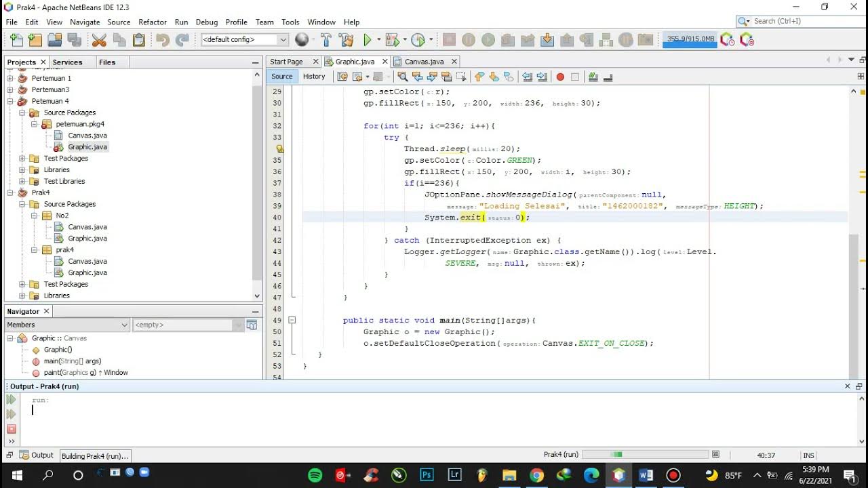Expand the Test Packages node under Prak4

pos(22,284)
